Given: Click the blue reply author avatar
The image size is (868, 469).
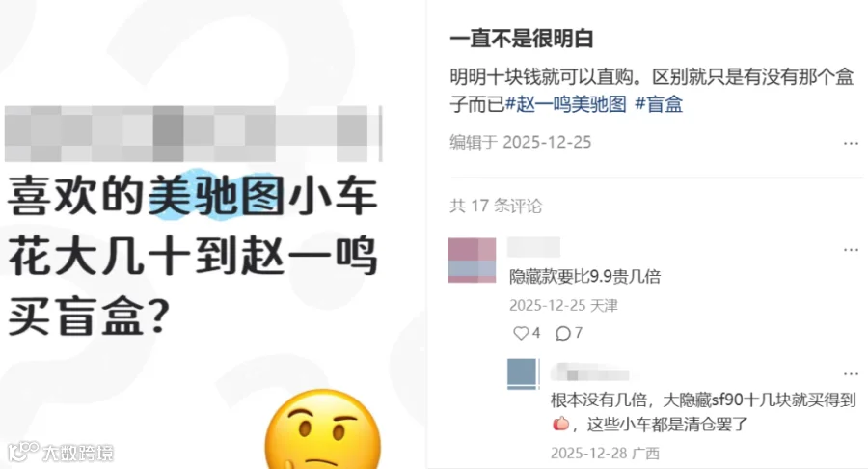Looking at the screenshot, I should tap(522, 373).
